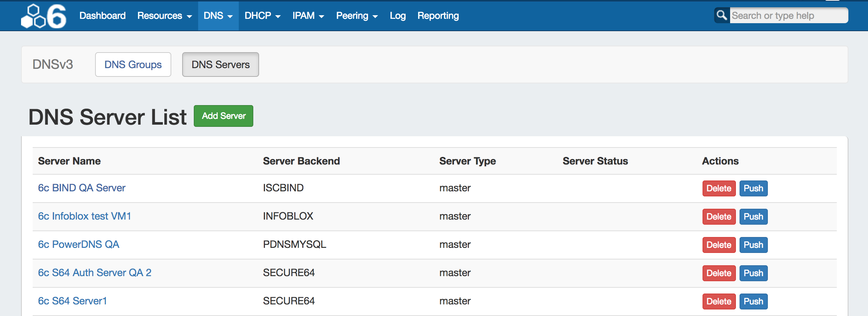Push the 6c BIND QA Server
Viewport: 868px width, 316px height.
tap(753, 188)
